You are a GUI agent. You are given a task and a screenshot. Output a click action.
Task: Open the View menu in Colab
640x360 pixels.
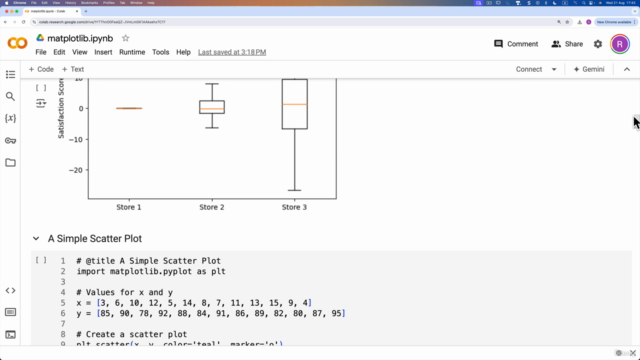(x=80, y=52)
